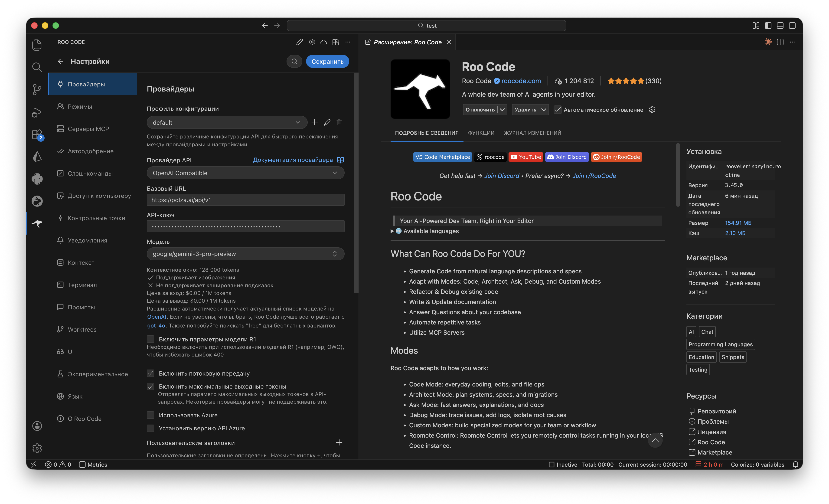Add new configuration profile with plus
Image resolution: width=829 pixels, height=504 pixels.
click(315, 122)
